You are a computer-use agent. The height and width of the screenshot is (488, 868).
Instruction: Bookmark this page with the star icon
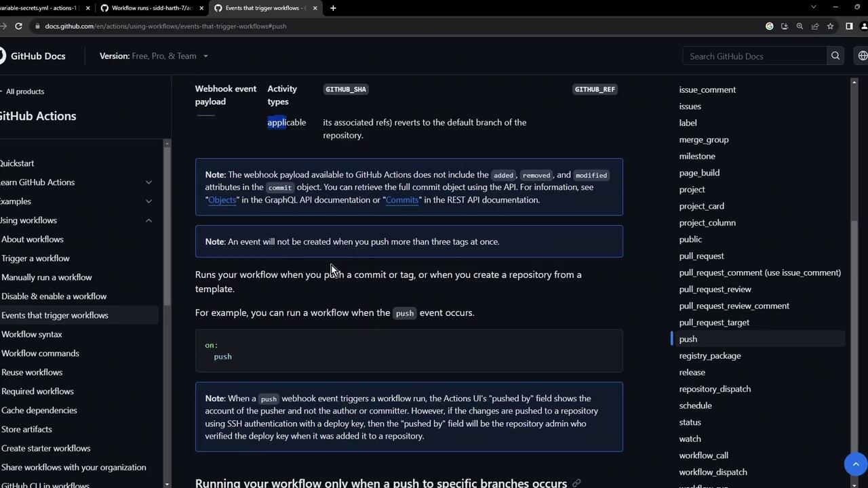click(x=830, y=26)
